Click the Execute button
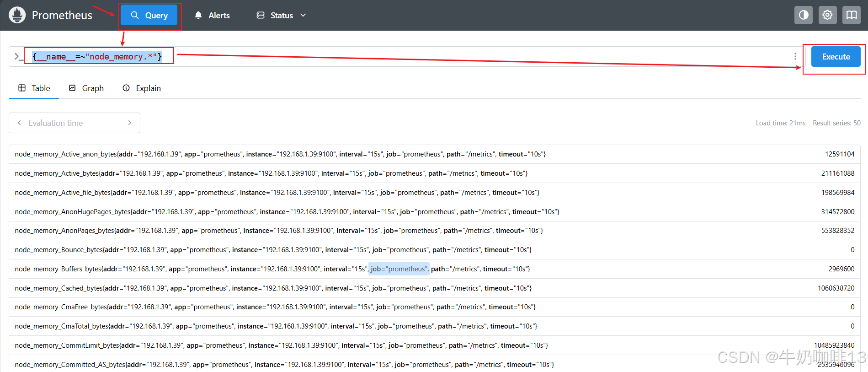Image resolution: width=868 pixels, height=372 pixels. point(836,57)
